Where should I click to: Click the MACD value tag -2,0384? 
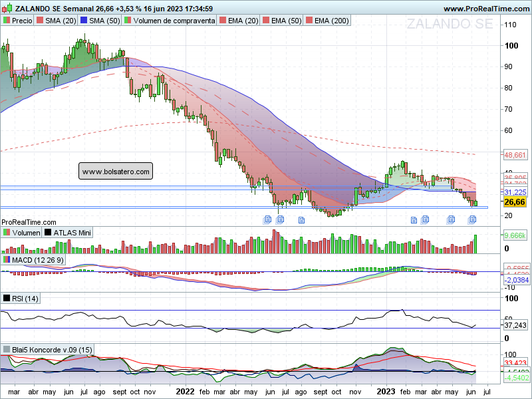click(516, 280)
